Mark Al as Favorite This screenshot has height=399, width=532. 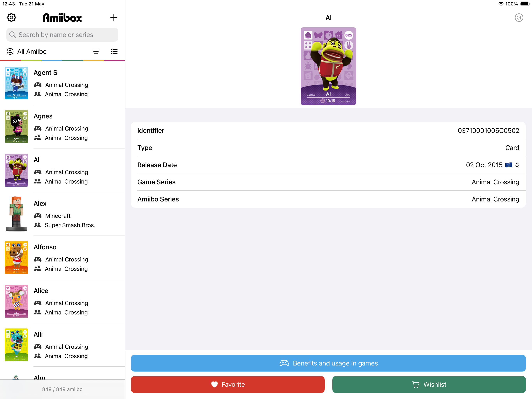228,385
